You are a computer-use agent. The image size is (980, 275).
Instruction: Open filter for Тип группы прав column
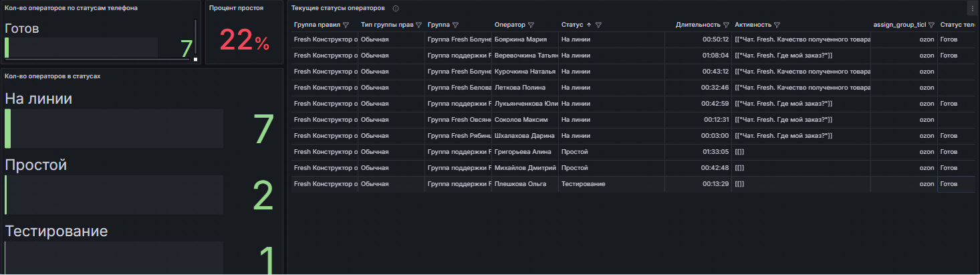(418, 25)
